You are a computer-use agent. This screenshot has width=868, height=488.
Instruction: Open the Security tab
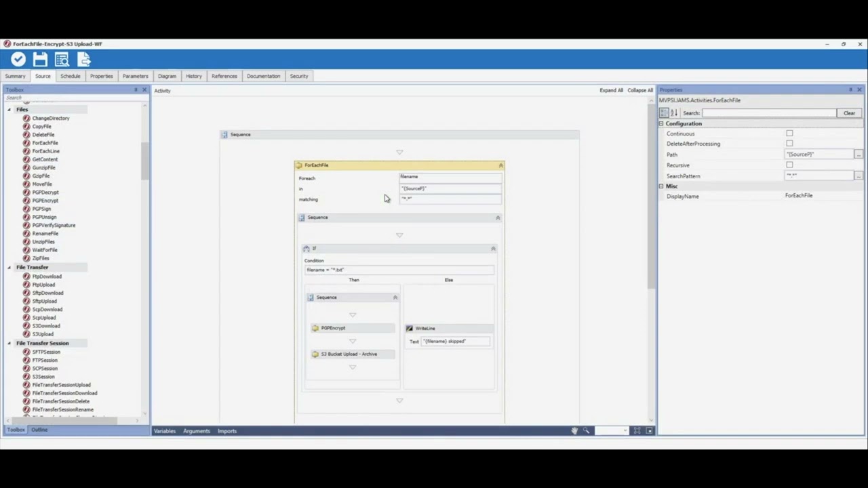(x=299, y=76)
